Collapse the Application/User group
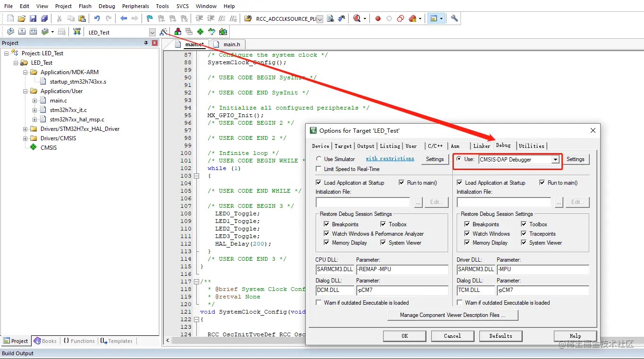Image resolution: width=644 pixels, height=359 pixels. 25,91
